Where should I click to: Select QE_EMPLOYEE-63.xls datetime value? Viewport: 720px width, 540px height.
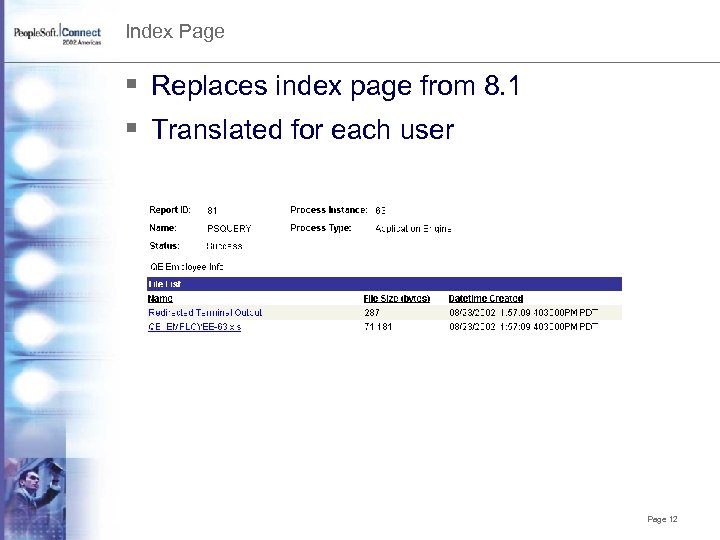(x=523, y=327)
